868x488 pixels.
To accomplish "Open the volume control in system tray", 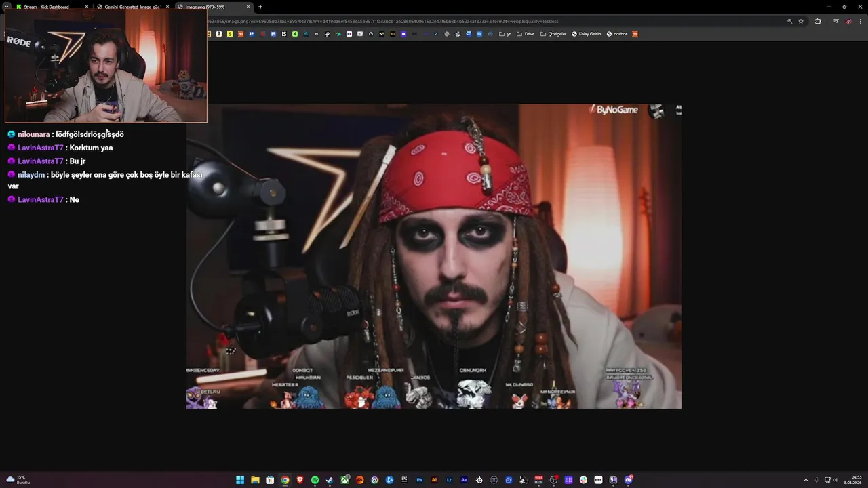I will (x=835, y=480).
